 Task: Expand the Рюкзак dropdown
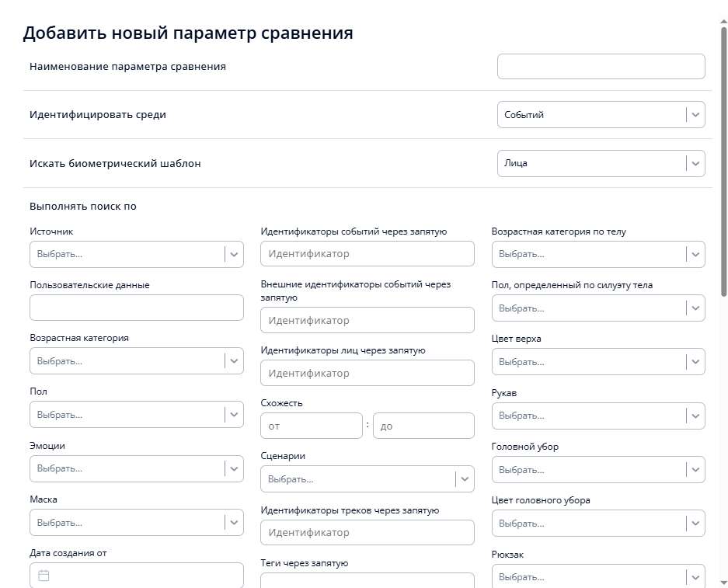click(694, 576)
